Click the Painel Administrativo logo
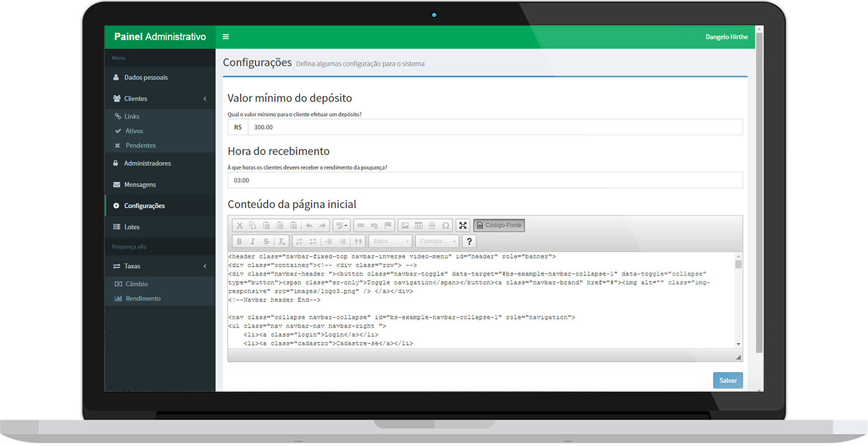Screen dimensions: 868x446 [x=160, y=37]
